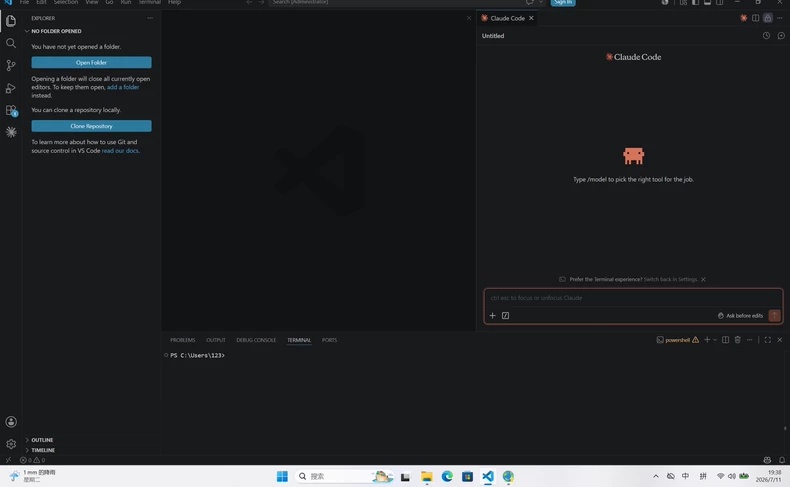Switch to the PORTS tab

point(330,340)
